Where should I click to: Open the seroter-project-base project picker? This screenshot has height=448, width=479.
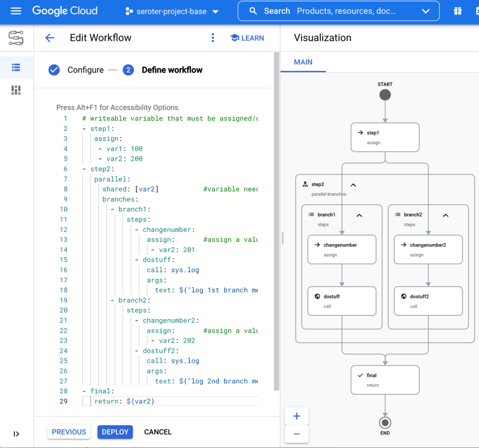point(172,12)
